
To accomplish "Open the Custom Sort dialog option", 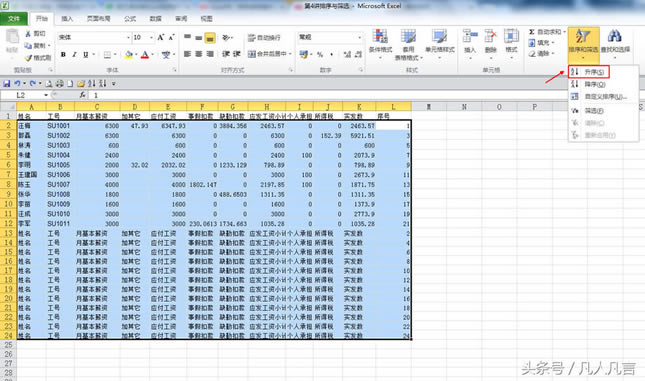I will coord(599,97).
